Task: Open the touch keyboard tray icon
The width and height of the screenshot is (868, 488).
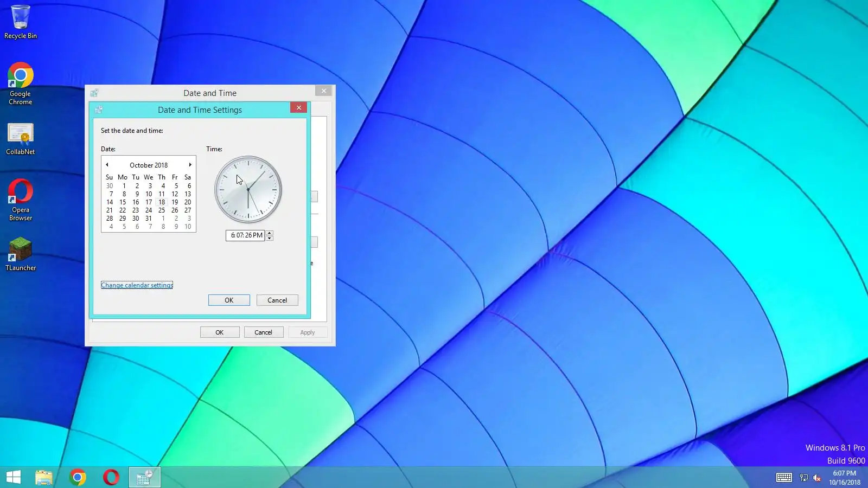Action: click(784, 478)
